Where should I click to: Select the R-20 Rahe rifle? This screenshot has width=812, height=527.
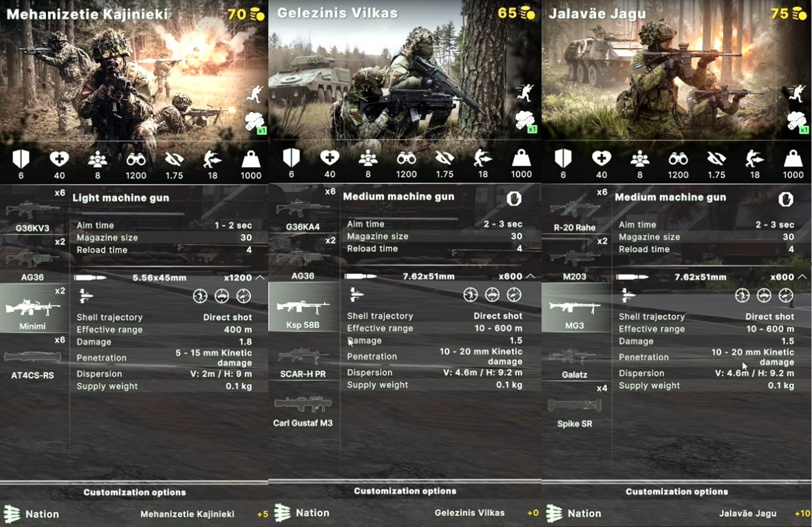point(577,211)
